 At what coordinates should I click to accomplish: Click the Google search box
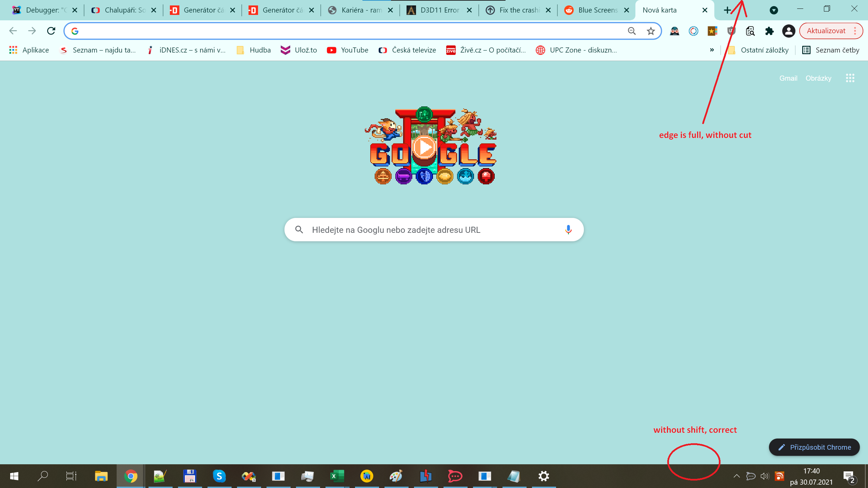pos(434,229)
